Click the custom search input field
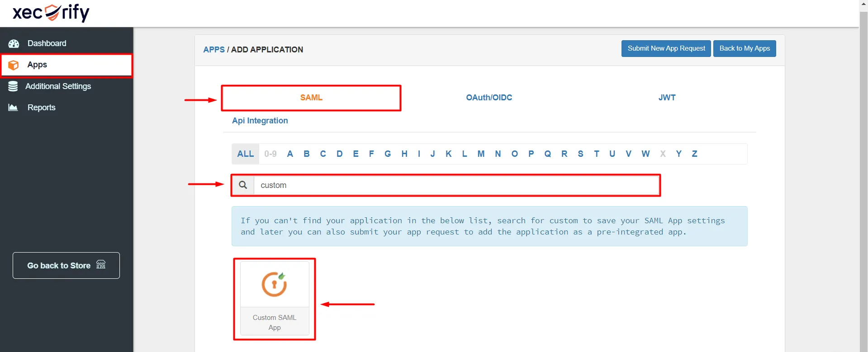The image size is (868, 352). 456,185
